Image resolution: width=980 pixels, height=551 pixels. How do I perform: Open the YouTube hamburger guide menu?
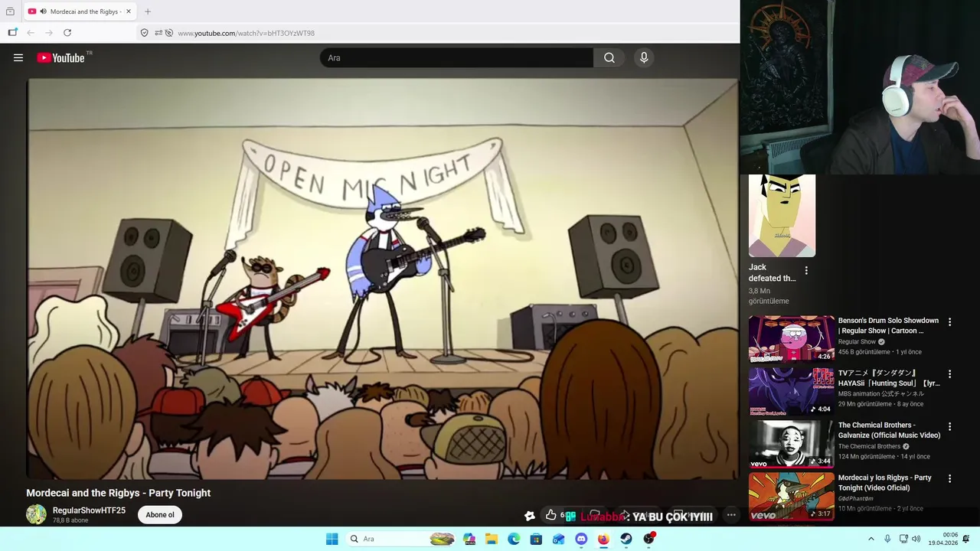(x=18, y=57)
